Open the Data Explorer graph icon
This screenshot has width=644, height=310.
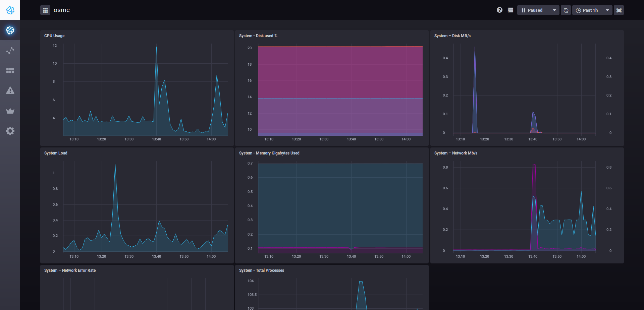coord(10,50)
